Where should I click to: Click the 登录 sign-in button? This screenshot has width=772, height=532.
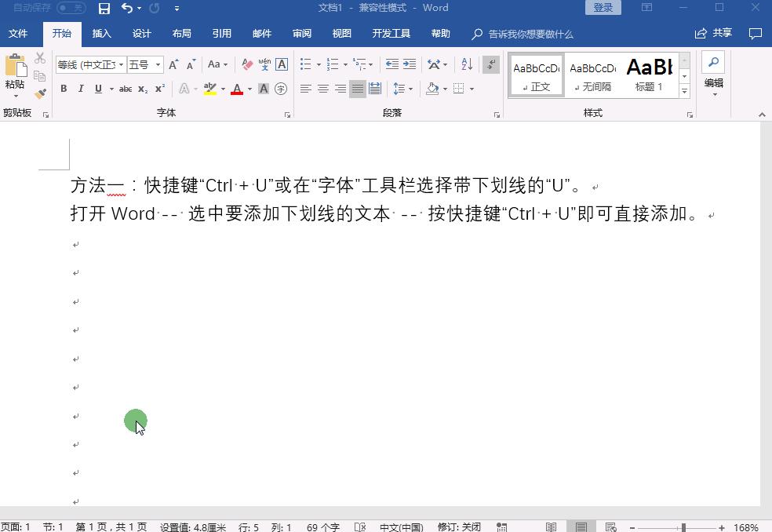click(x=603, y=7)
